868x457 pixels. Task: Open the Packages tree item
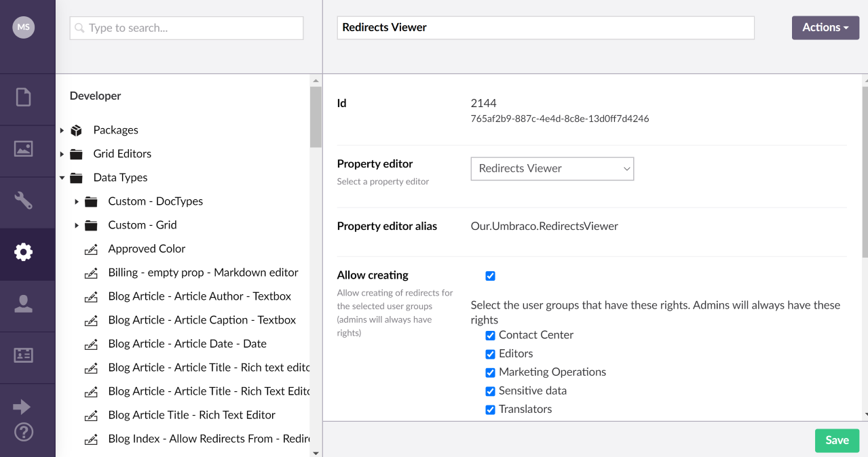(x=115, y=130)
